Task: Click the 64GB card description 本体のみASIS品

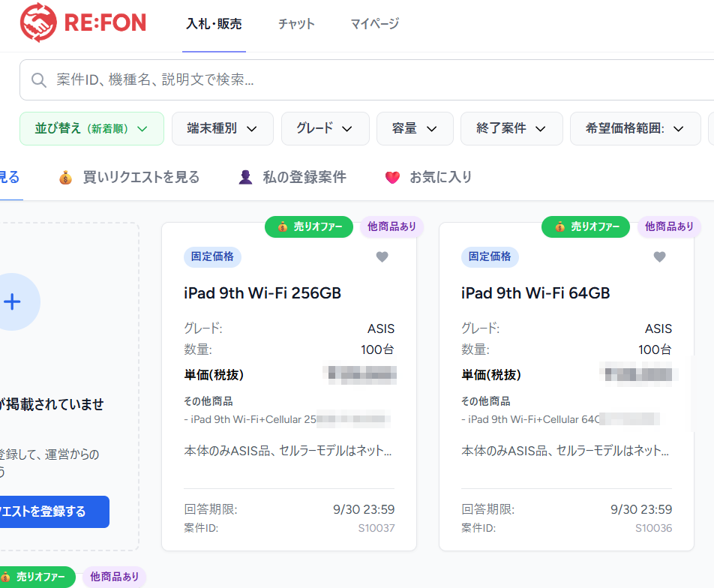Action: pos(565,451)
